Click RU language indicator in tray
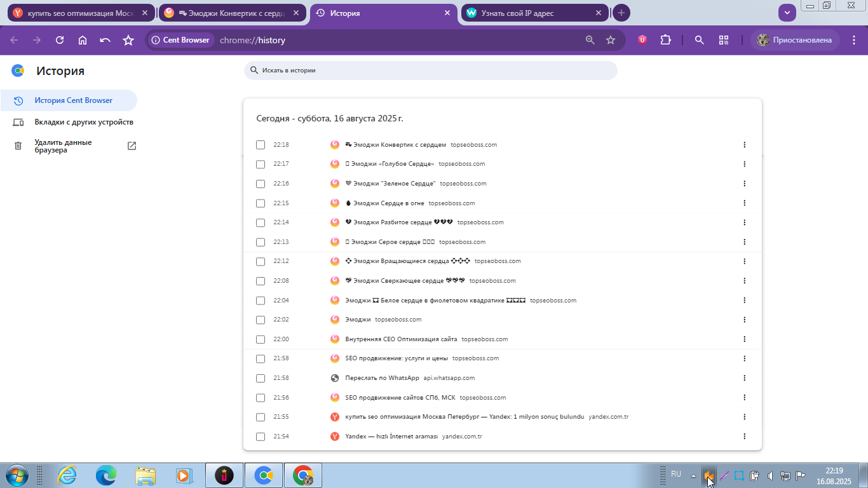This screenshot has width=868, height=488. pos(676,475)
